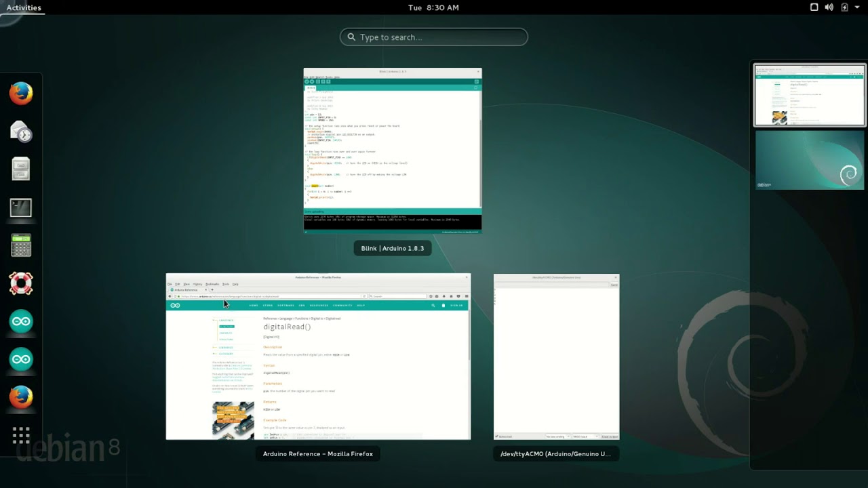Screen dimensions: 868x488
Task: Click the volume speaker icon in top bar
Action: coord(829,7)
